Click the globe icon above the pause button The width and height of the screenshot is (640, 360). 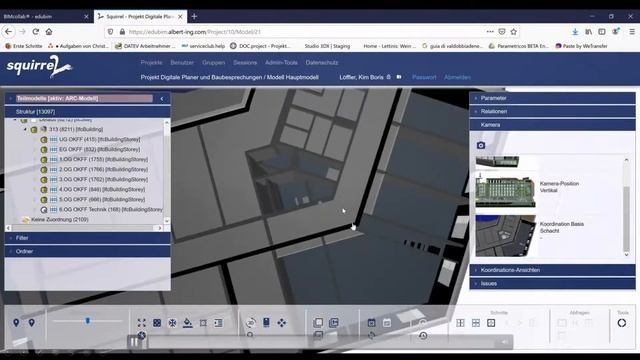[142, 336]
